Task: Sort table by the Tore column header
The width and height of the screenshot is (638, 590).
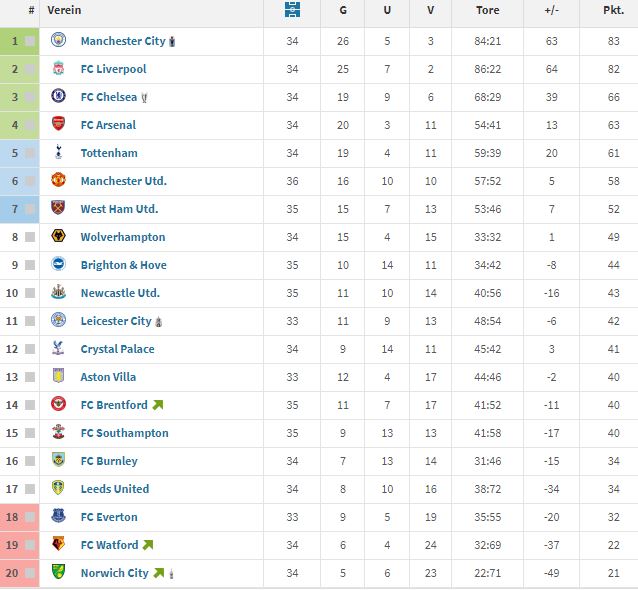Action: click(x=487, y=10)
